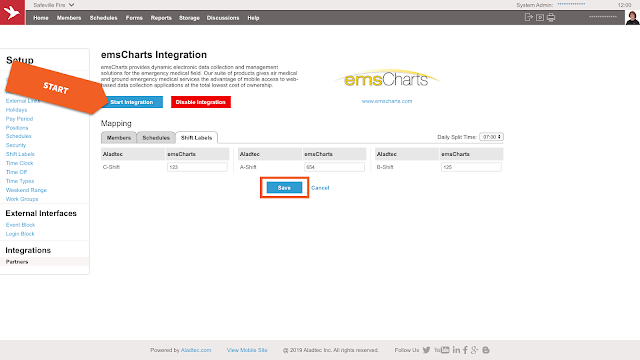Open Time Clock in Setup sidebar
Image resolution: width=640 pixels, height=360 pixels.
pyautogui.click(x=19, y=163)
